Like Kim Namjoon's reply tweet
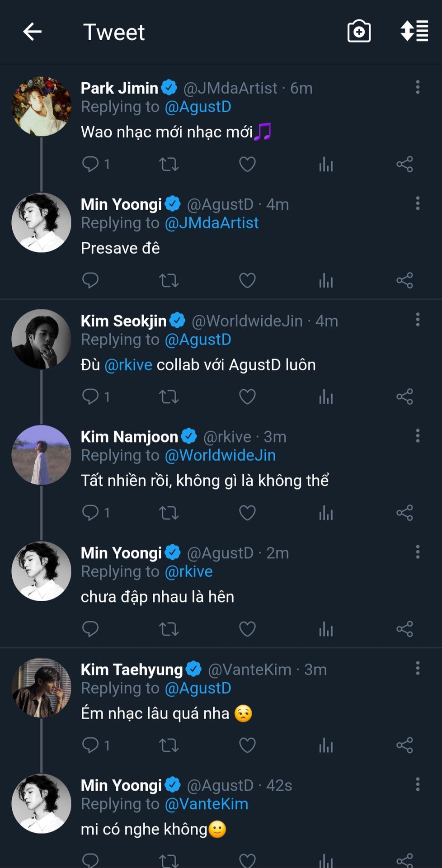Screen dimensions: 442x868 [247, 513]
